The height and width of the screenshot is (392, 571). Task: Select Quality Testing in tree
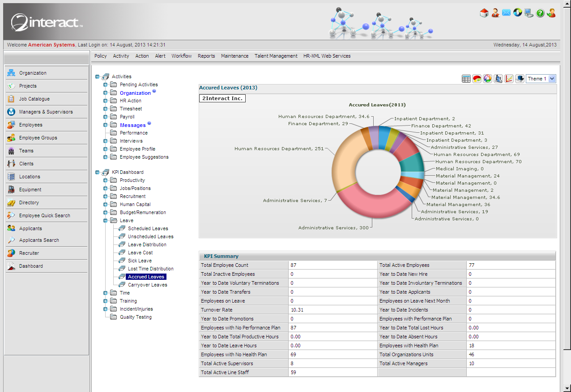coord(136,317)
